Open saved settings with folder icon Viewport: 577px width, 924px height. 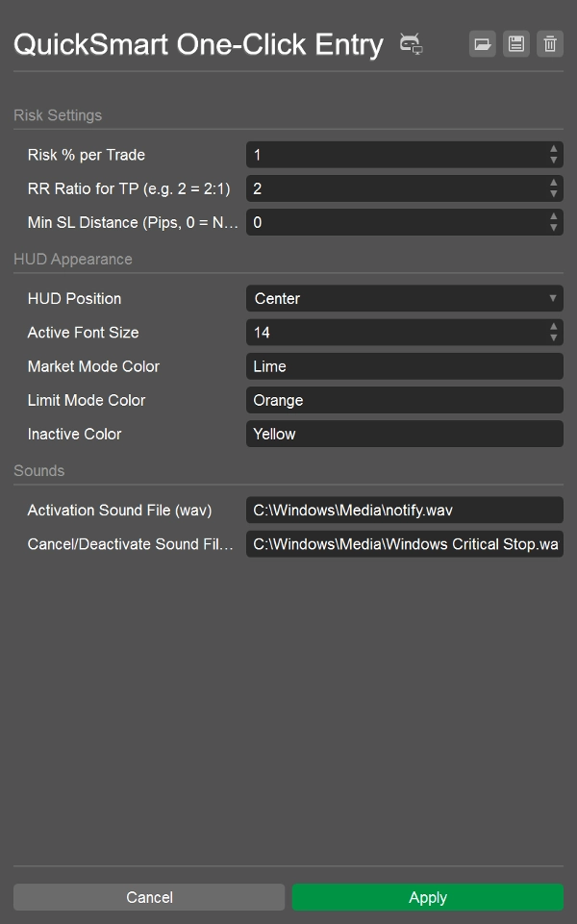[x=482, y=43]
